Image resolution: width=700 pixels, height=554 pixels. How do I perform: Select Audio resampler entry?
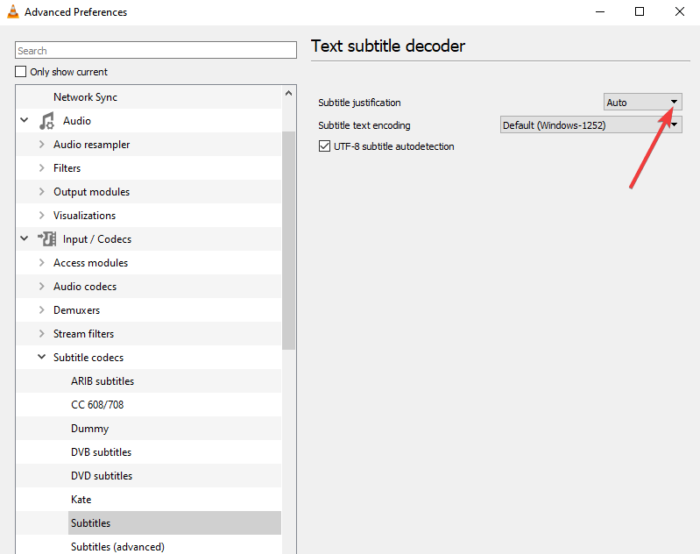tap(92, 144)
